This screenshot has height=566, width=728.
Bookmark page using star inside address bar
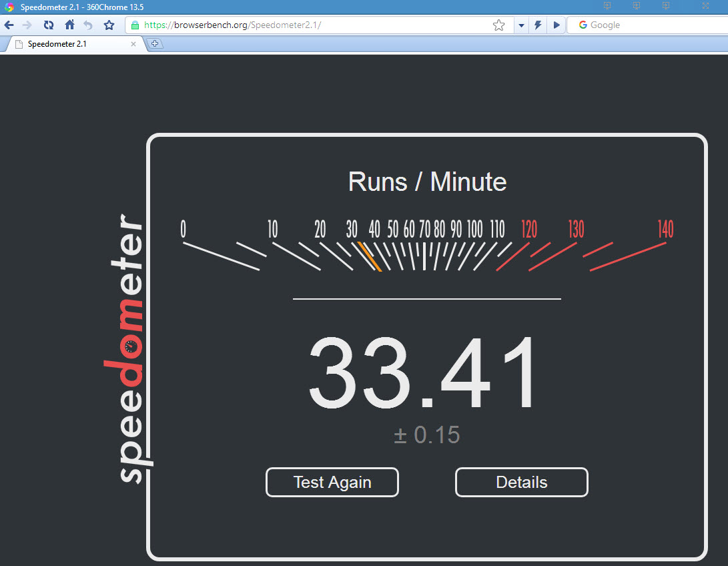498,25
